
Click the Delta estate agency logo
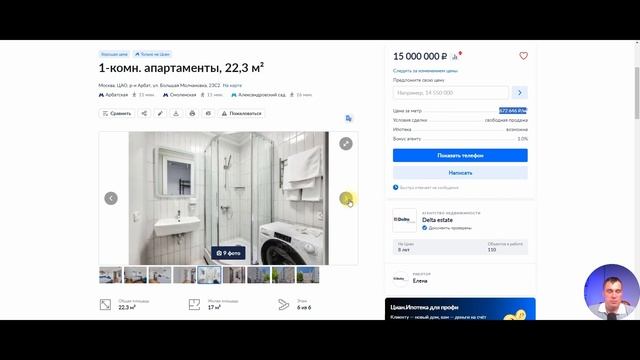click(x=404, y=220)
